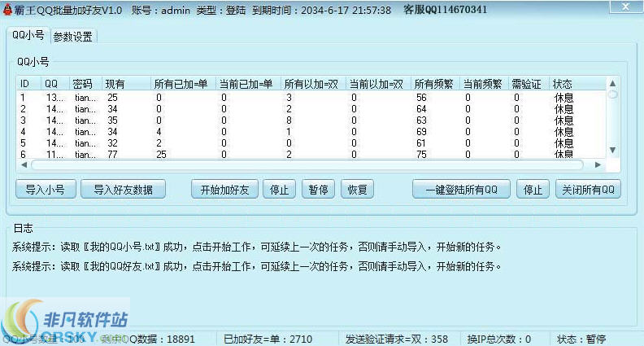Select row with ID 3
This screenshot has height=346, width=644.
(x=311, y=120)
